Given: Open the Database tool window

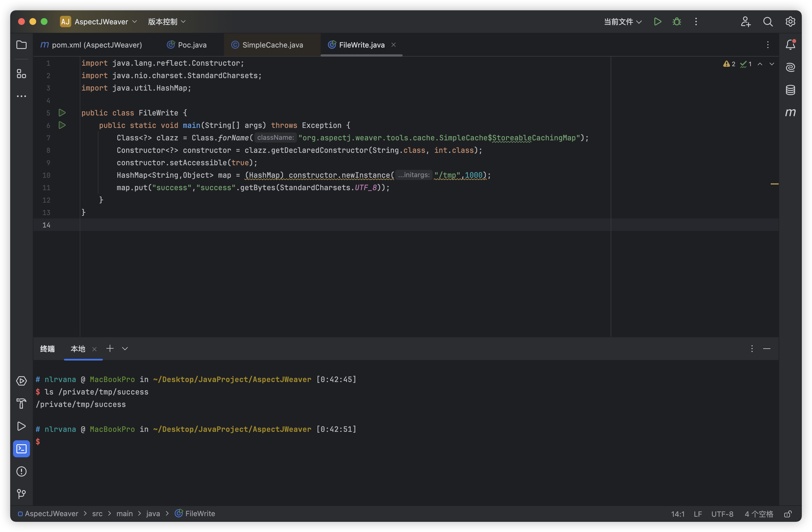Looking at the screenshot, I should click(x=790, y=90).
